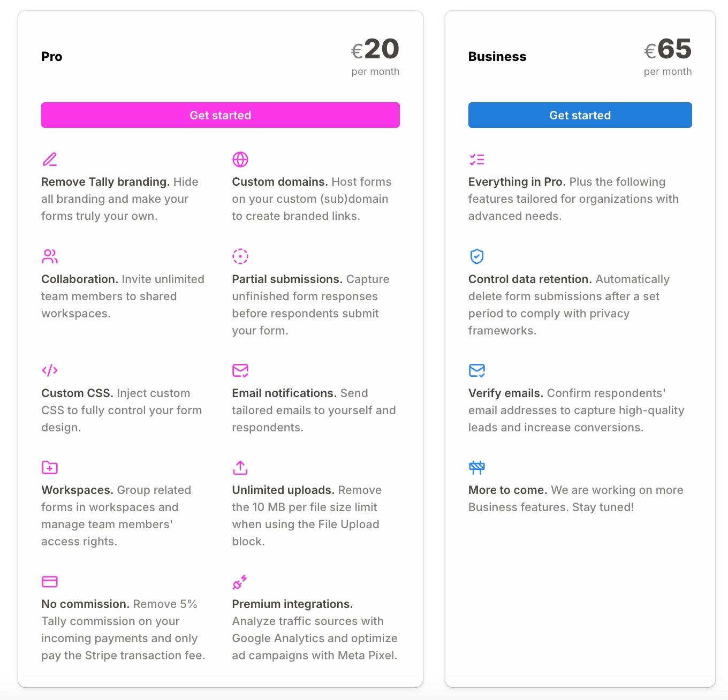Click the €20 per month price
Image resolution: width=728 pixels, height=700 pixels.
(x=375, y=57)
